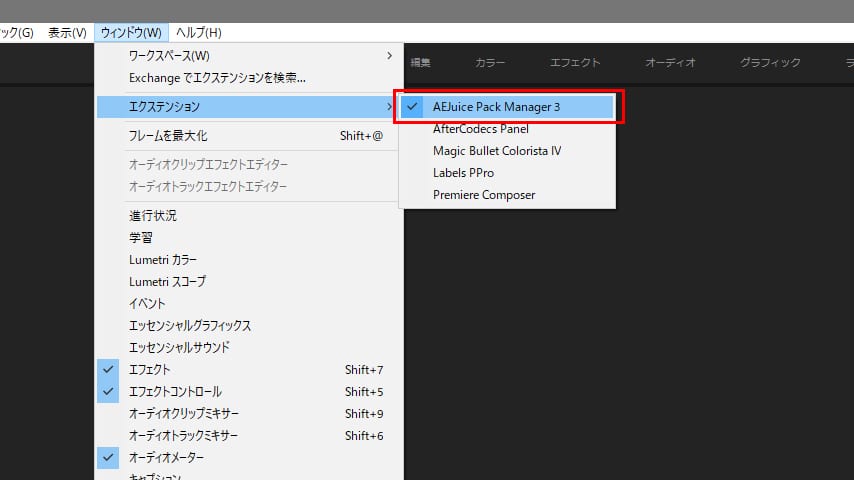Open the Lumetri スコープ panel
The height and width of the screenshot is (480, 854).
tap(248, 282)
